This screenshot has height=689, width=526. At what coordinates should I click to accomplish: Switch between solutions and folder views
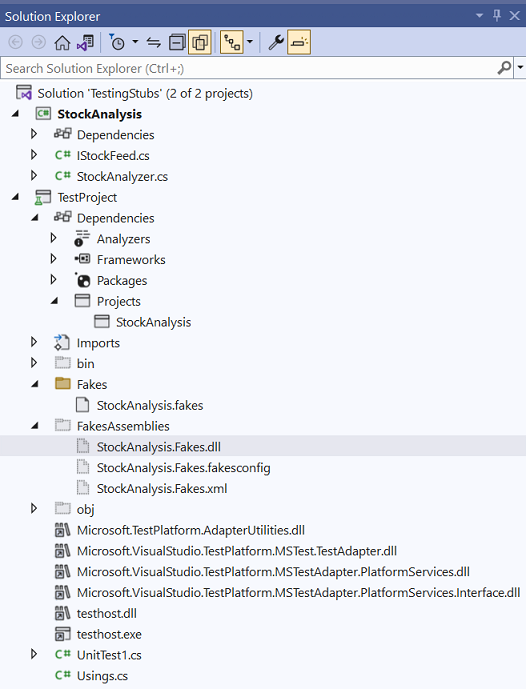pos(85,42)
